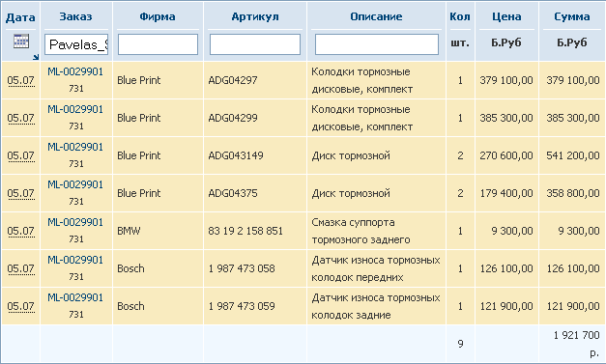Focus the Описание filter input

tap(377, 44)
